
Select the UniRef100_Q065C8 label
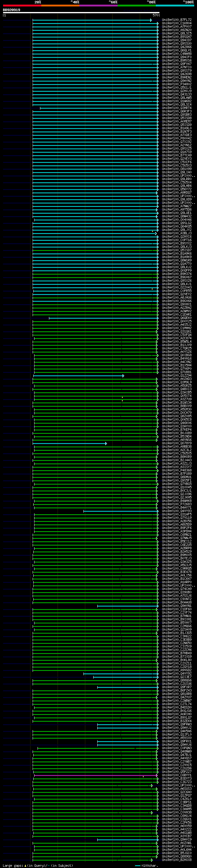pyautogui.click(x=177, y=419)
